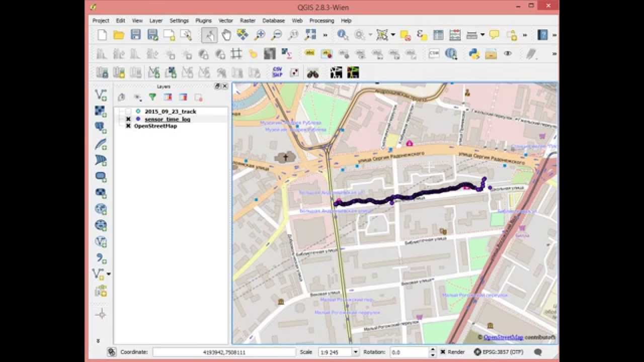The width and height of the screenshot is (644, 362).
Task: Open the Raster menu
Action: (x=248, y=21)
